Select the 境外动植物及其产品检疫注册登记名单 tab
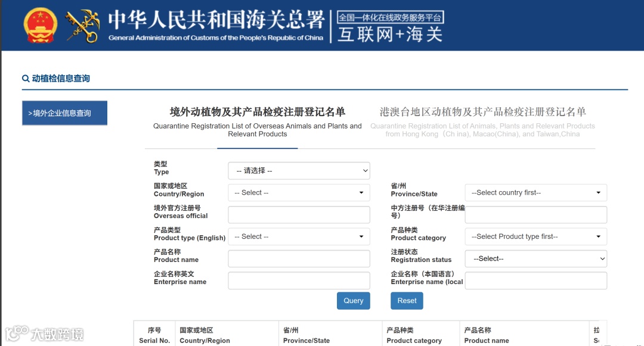 pos(258,121)
